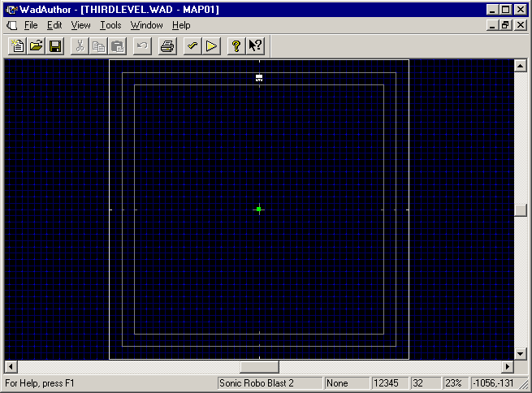Click horizontal scrollbar left arrow
The width and height of the screenshot is (532, 393).
(x=11, y=366)
